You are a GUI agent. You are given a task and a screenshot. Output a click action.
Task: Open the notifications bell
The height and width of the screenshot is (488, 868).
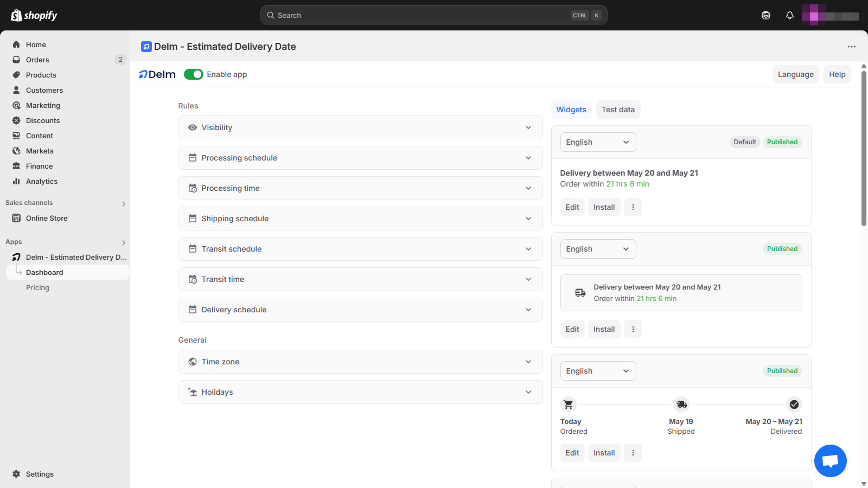coord(790,15)
